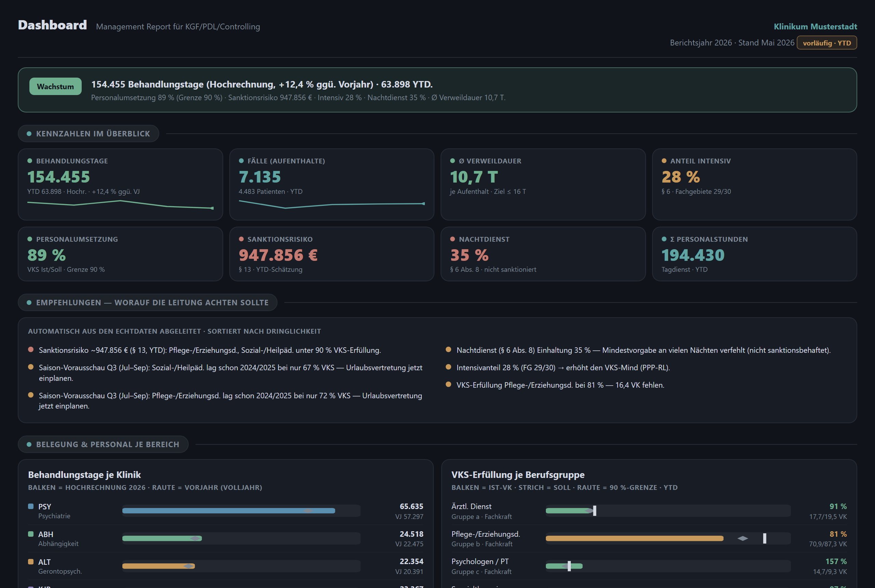This screenshot has width=875, height=588.
Task: Click the PSY value 65.635
Action: coord(411,506)
